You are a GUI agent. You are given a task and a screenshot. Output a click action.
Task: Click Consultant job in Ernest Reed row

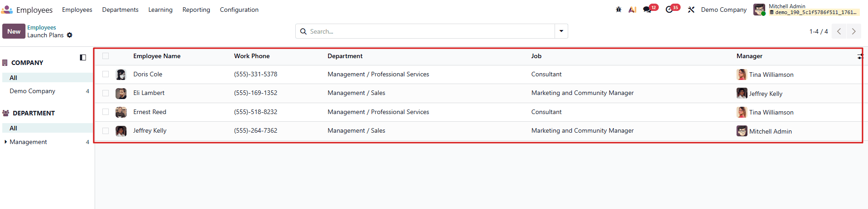coord(546,112)
